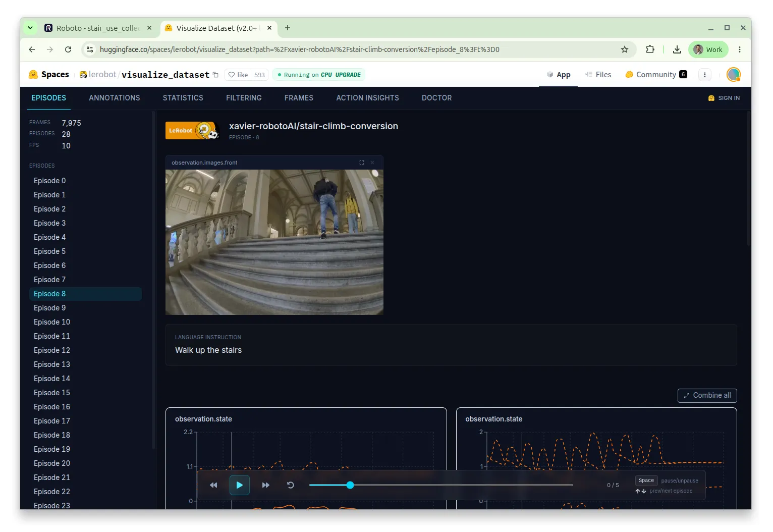Close the observation.images.front video panel

coord(372,163)
